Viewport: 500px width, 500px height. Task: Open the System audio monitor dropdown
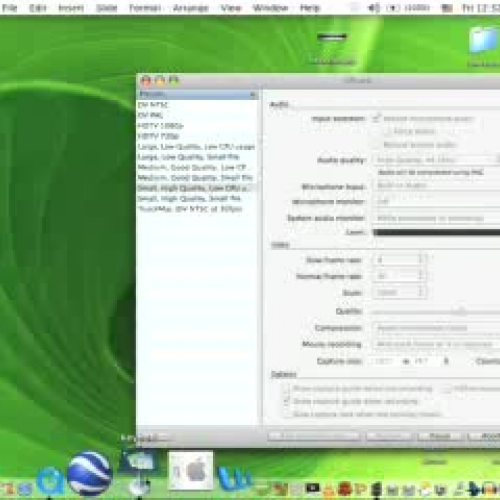tap(436, 218)
